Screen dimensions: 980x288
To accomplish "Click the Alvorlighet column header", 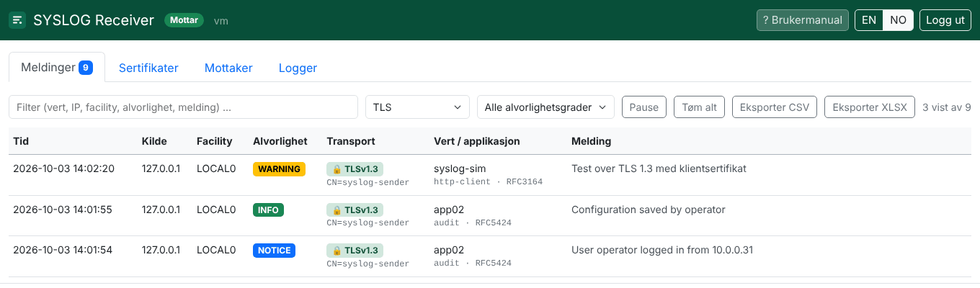I will [x=280, y=141].
